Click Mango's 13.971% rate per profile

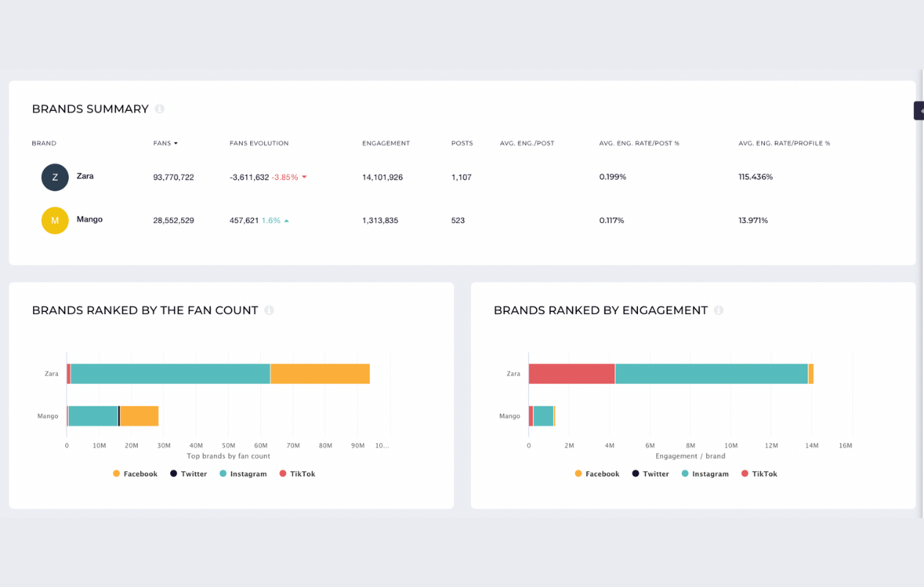click(x=753, y=220)
